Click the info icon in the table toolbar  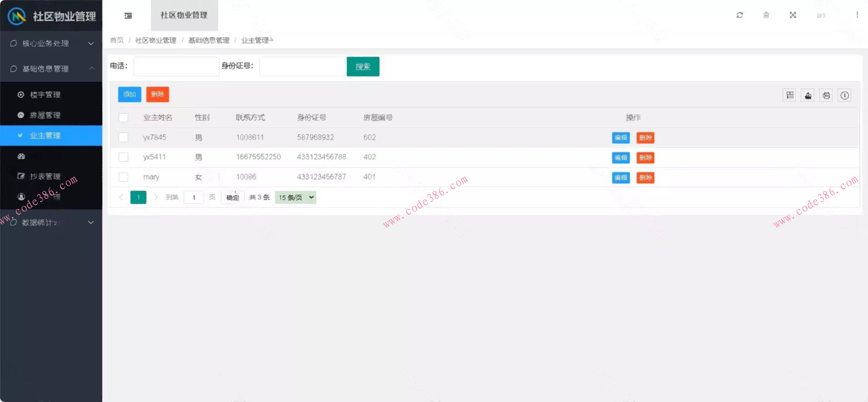(845, 95)
